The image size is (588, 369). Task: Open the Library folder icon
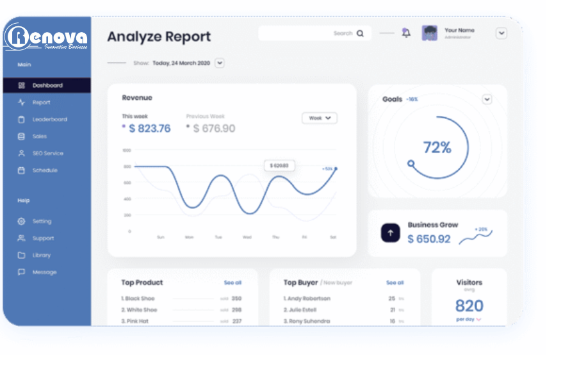point(21,255)
